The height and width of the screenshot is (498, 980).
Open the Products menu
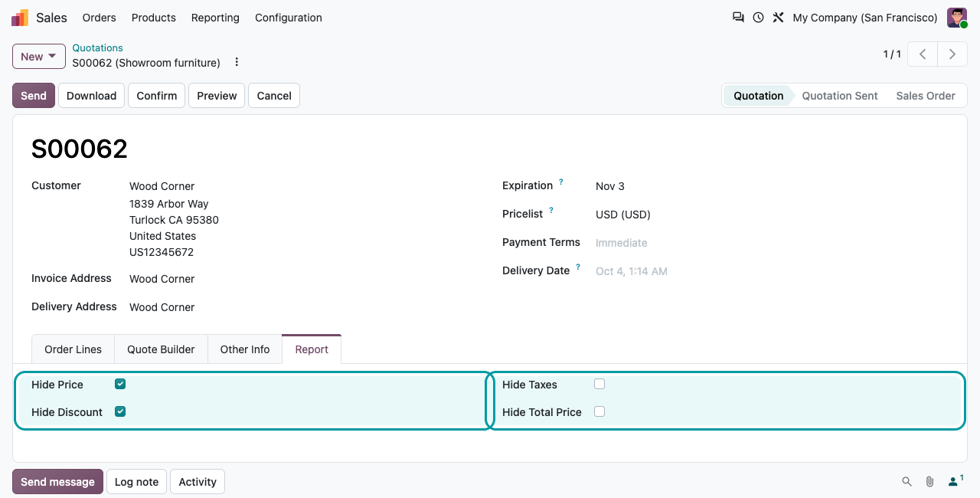point(154,18)
